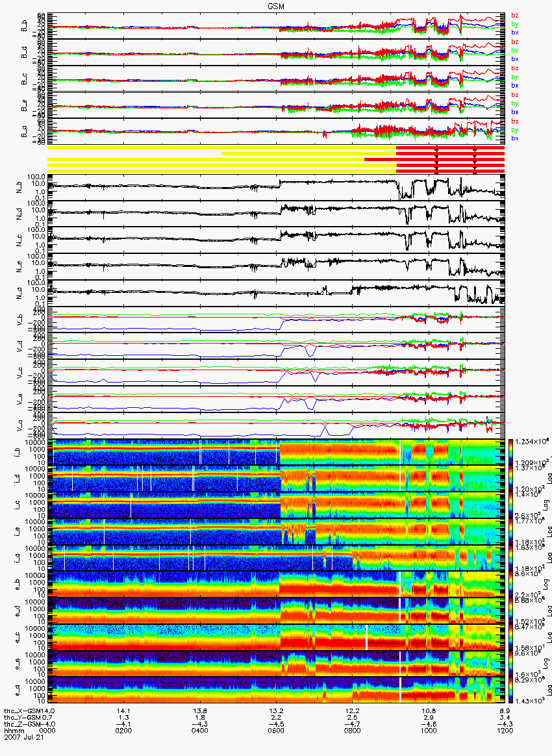Viewport: 552px width, 756px height.
Task: Click the color scale beside e_b spectrogram
Action: click(x=511, y=585)
